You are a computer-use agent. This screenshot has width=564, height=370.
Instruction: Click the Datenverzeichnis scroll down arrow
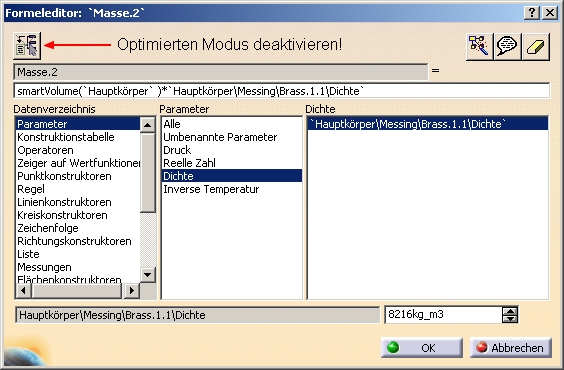pos(147,275)
